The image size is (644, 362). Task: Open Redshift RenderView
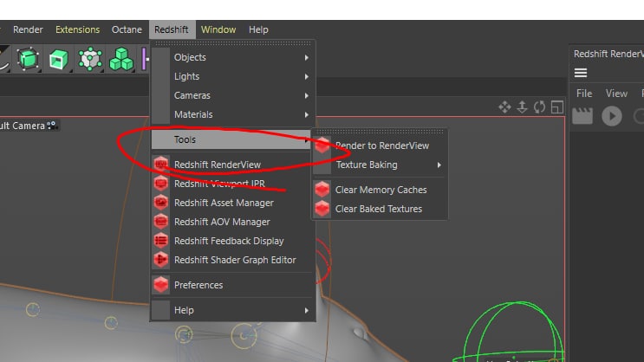pos(231,165)
